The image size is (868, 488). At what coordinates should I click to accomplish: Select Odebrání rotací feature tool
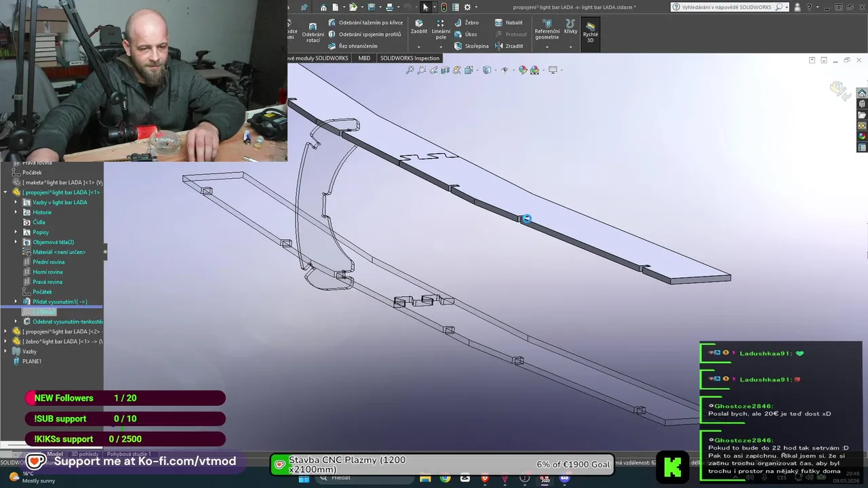pos(313,33)
